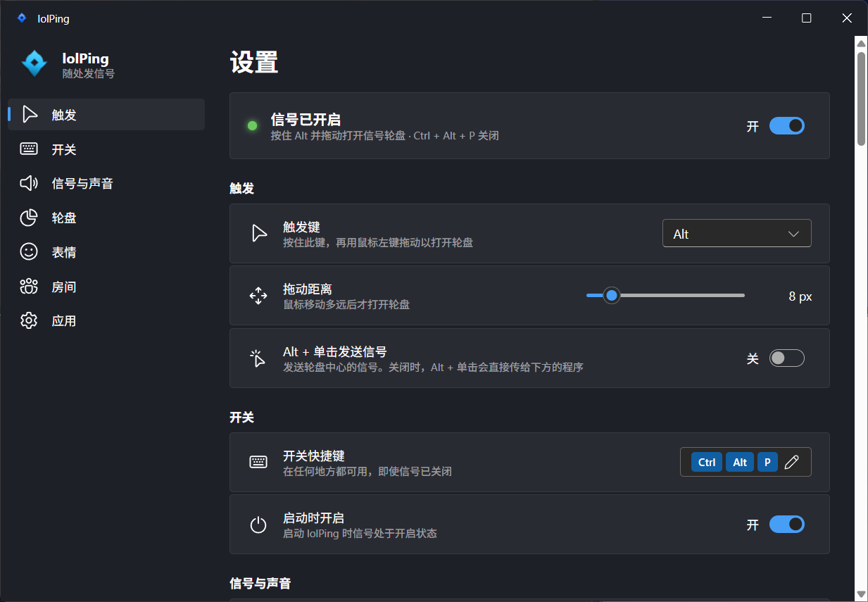Viewport: 868px width, 602px height.
Task: Click the 表情 smiley icon in sidebar
Action: (x=29, y=251)
